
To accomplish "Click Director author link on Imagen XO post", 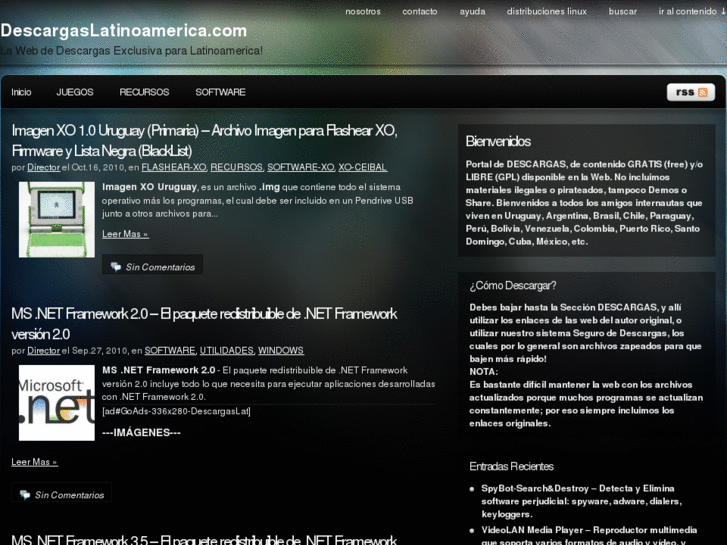I will coord(44,167).
